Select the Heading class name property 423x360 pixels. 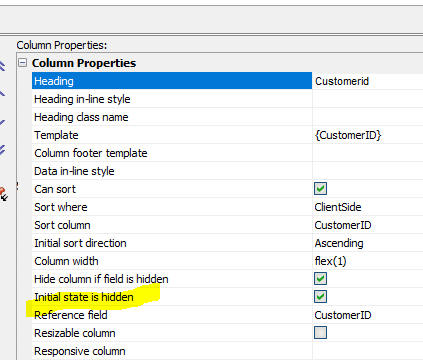coord(172,117)
